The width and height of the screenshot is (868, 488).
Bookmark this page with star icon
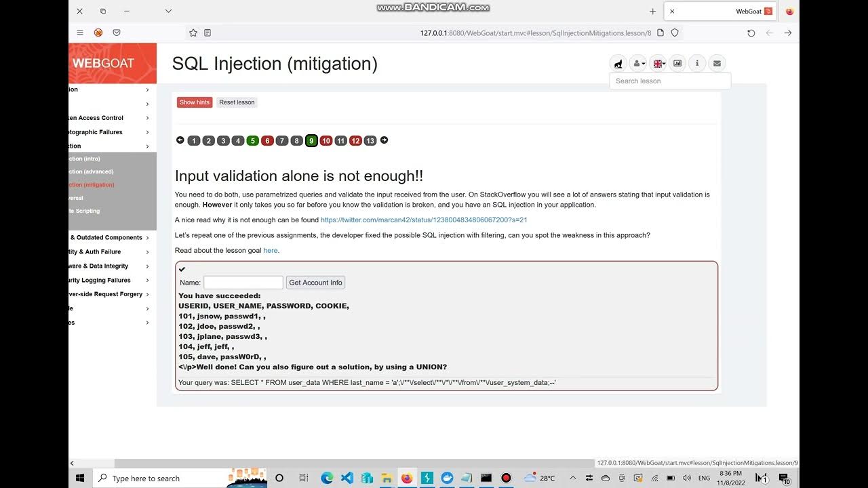pyautogui.click(x=193, y=33)
